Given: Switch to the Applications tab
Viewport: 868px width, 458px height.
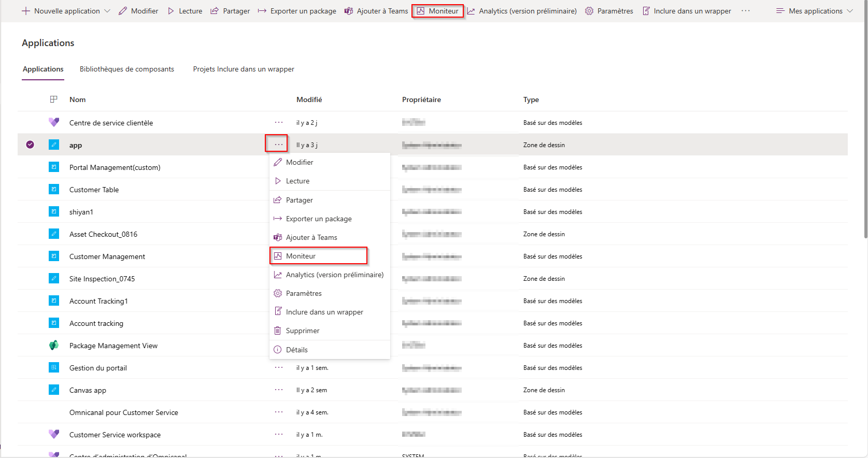Looking at the screenshot, I should coord(43,69).
